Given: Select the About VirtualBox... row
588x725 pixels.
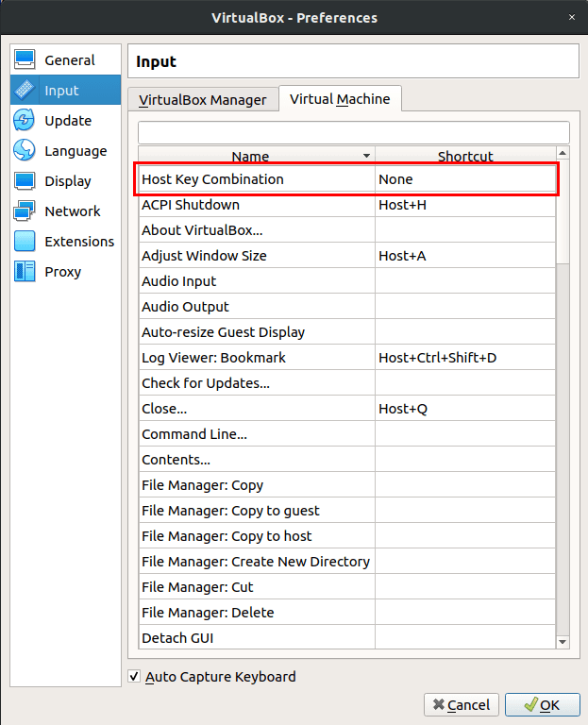Looking at the screenshot, I should tap(347, 229).
